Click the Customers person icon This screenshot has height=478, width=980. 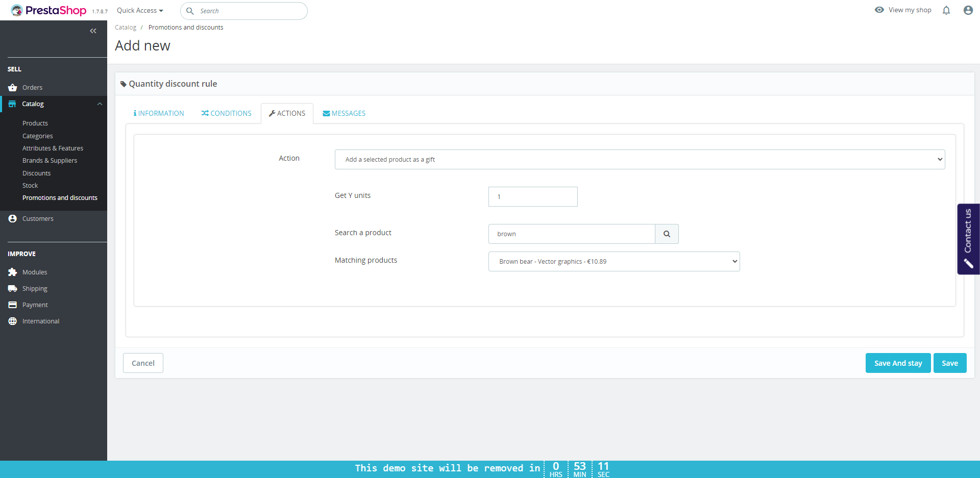tap(13, 219)
